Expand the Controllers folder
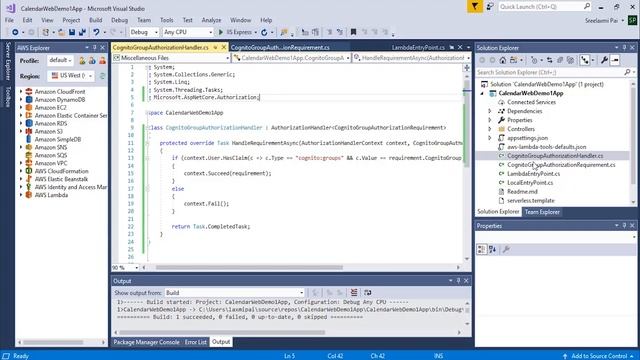 pyautogui.click(x=490, y=129)
